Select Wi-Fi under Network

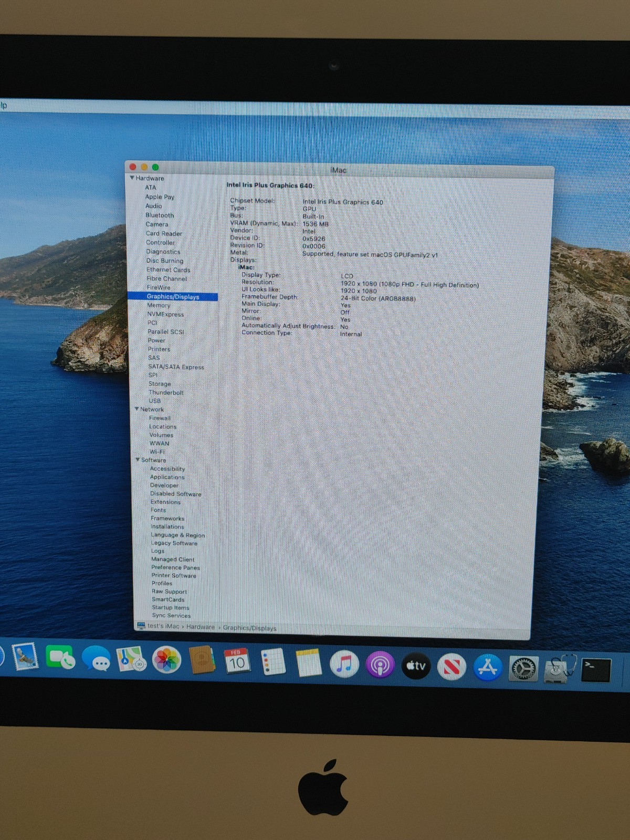(x=157, y=451)
